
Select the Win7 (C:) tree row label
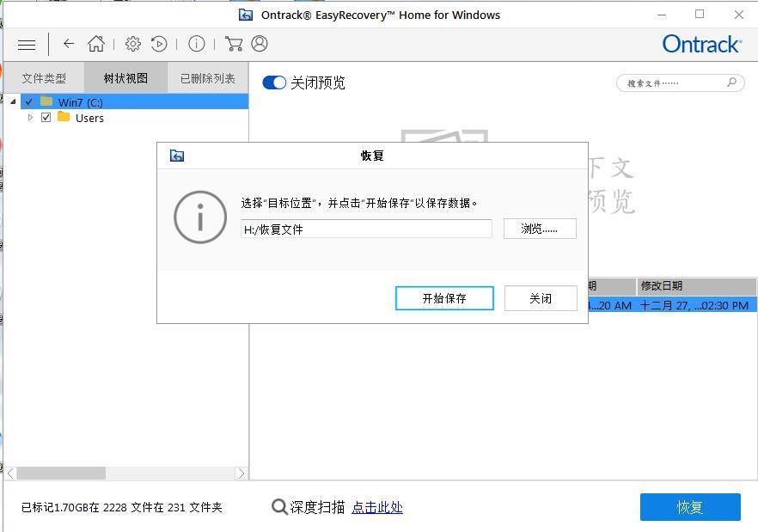click(x=80, y=102)
